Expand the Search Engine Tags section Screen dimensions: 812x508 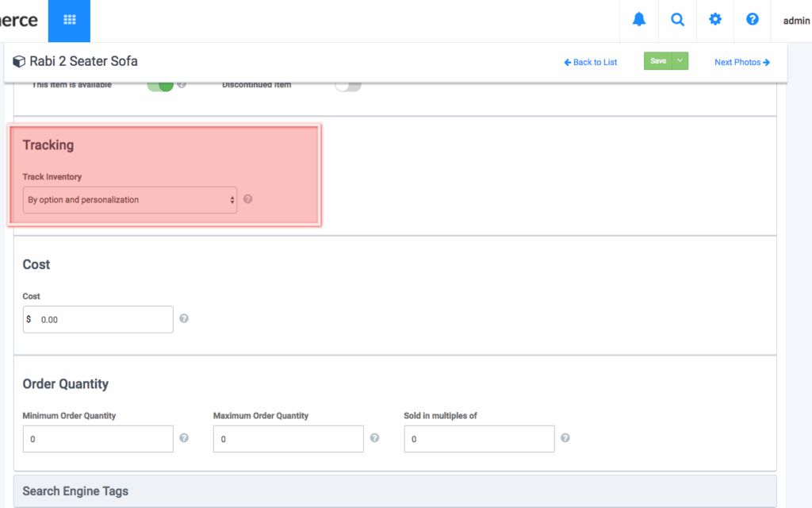coord(395,491)
